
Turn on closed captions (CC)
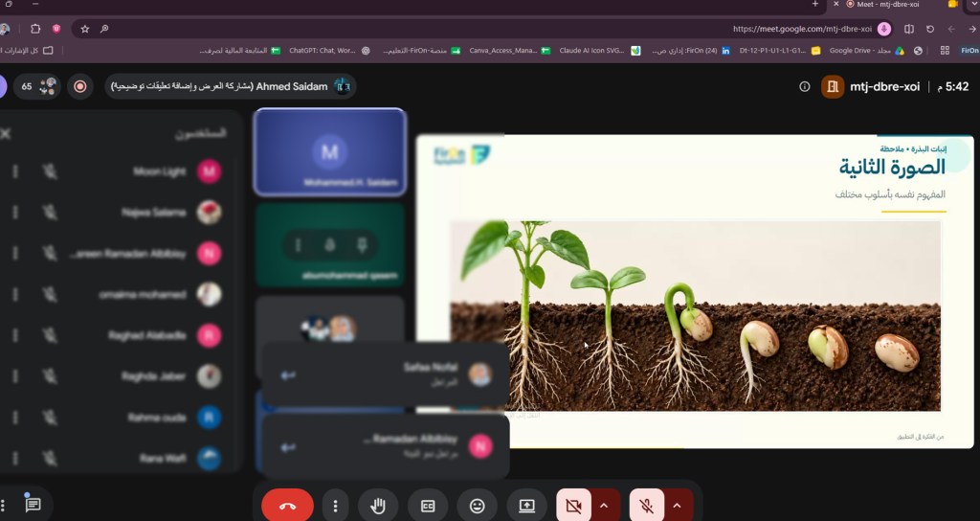tap(428, 506)
